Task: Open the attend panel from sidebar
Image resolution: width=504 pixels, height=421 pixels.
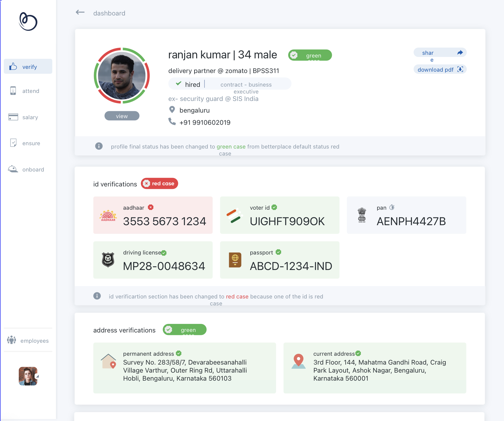Action: pos(28,91)
